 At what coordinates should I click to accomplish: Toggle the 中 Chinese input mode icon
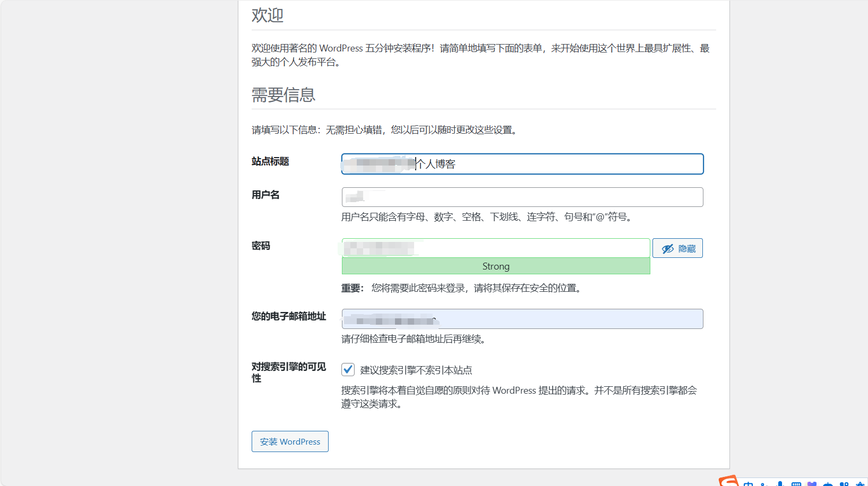(749, 483)
